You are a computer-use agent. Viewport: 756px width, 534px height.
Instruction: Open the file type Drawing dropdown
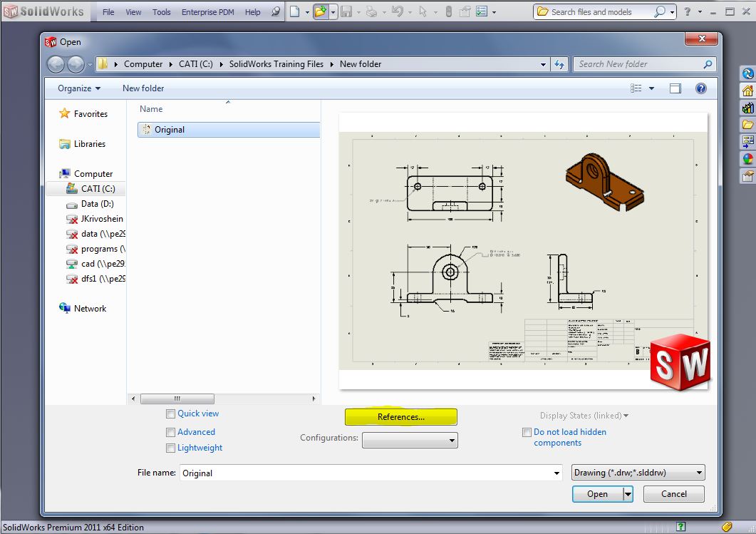[x=638, y=473]
